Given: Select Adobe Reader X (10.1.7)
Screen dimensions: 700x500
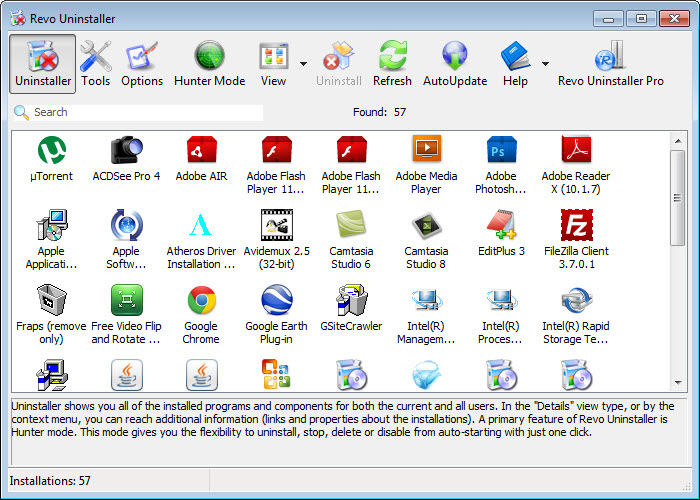Looking at the screenshot, I should [576, 151].
